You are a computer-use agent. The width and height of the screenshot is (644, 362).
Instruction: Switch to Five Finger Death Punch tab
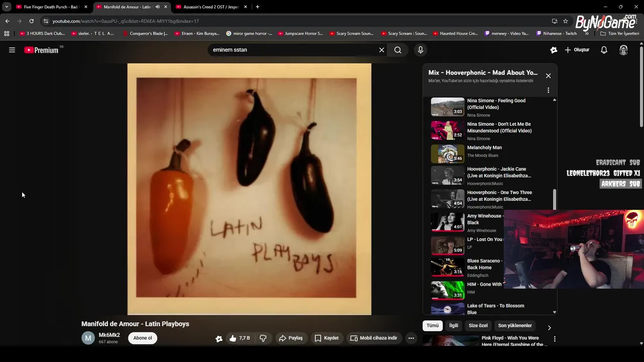[x=50, y=7]
